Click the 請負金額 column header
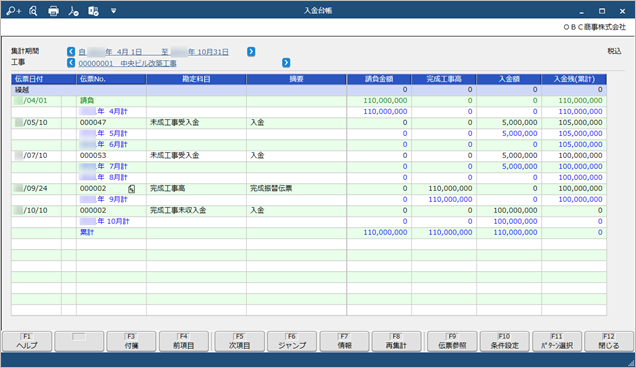This screenshot has height=368, width=636. pos(379,79)
